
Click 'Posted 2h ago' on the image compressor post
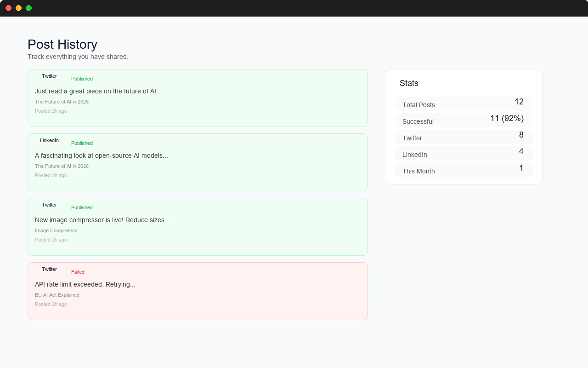51,240
